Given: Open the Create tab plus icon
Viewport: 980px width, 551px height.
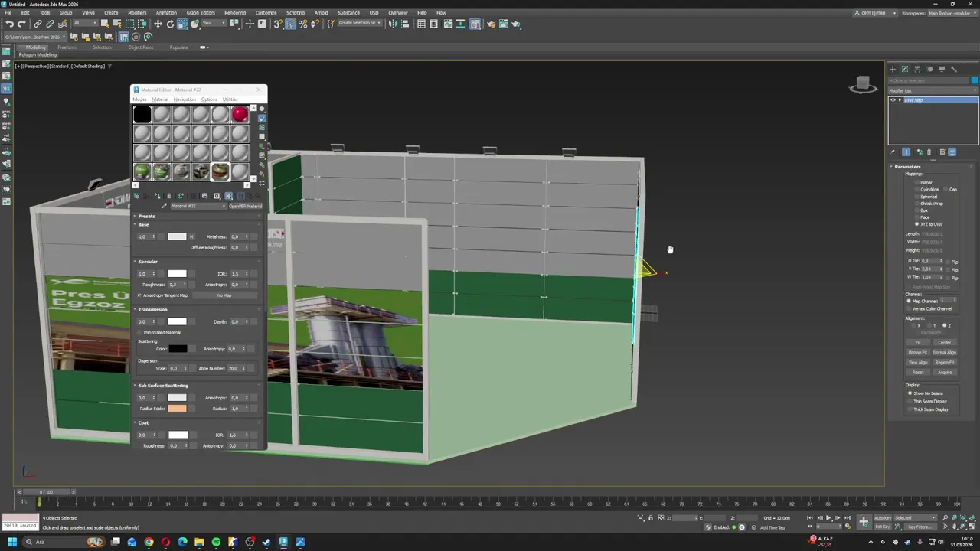Looking at the screenshot, I should tap(893, 69).
